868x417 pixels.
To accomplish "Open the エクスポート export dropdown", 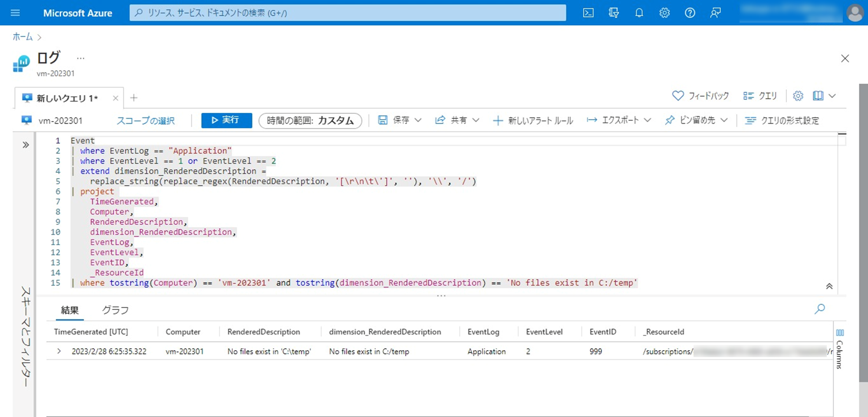I will coord(619,120).
